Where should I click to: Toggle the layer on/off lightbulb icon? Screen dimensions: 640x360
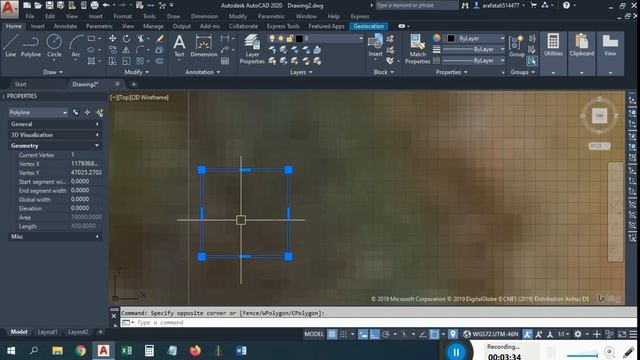pos(272,38)
